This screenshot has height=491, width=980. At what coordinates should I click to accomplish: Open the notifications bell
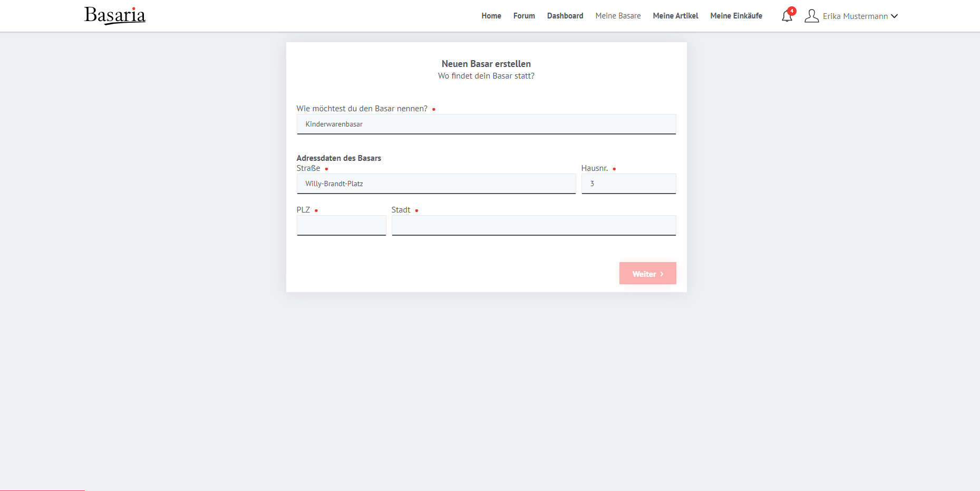coord(787,16)
